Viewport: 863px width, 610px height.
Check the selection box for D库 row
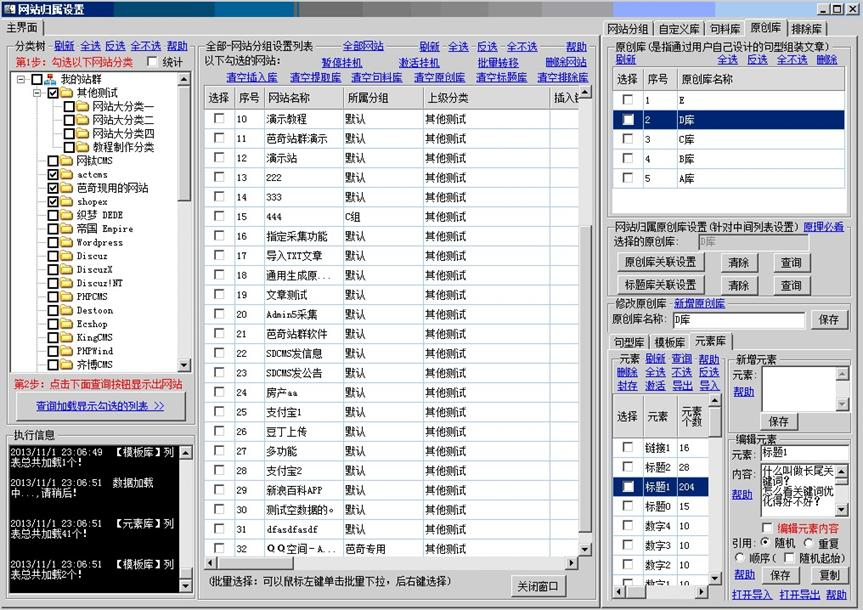coord(627,120)
